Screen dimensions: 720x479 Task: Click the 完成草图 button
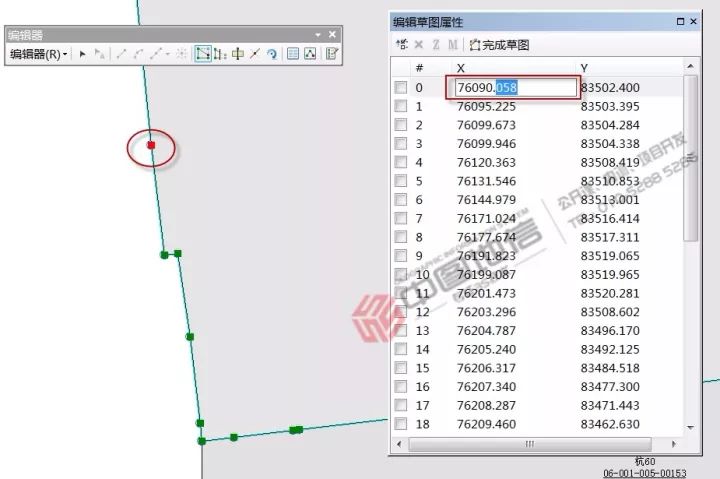[x=500, y=45]
